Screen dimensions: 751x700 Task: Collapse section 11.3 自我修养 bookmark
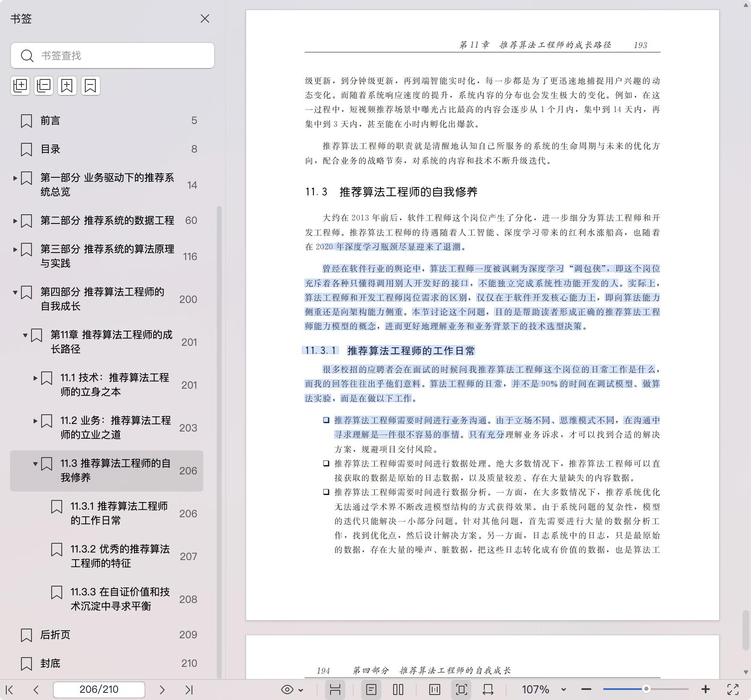point(35,464)
